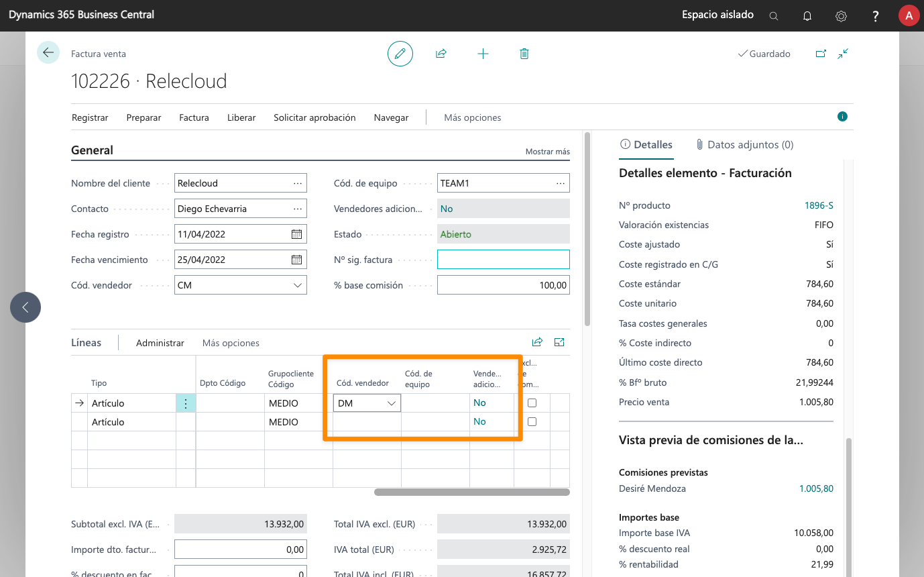Create new invoice with the plus icon
The width and height of the screenshot is (924, 577).
[x=483, y=54]
